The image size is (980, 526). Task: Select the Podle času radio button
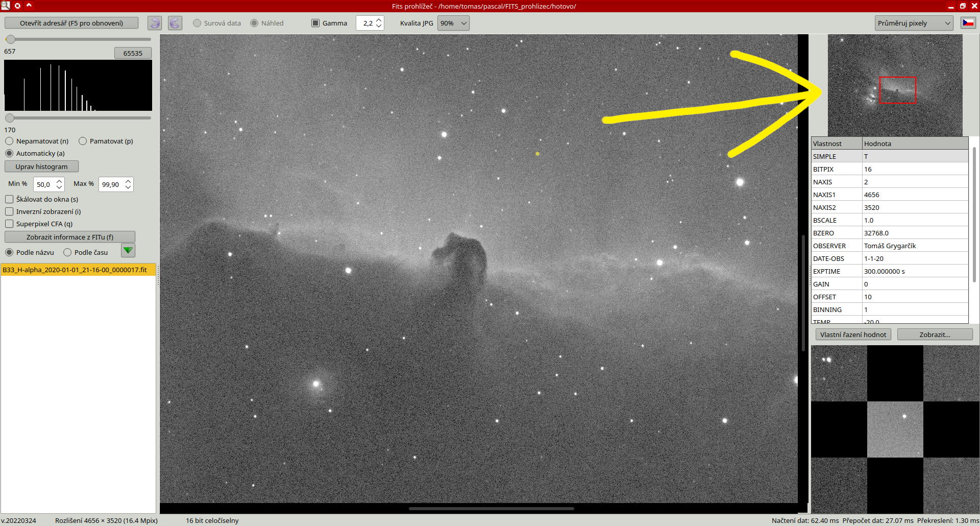[67, 252]
